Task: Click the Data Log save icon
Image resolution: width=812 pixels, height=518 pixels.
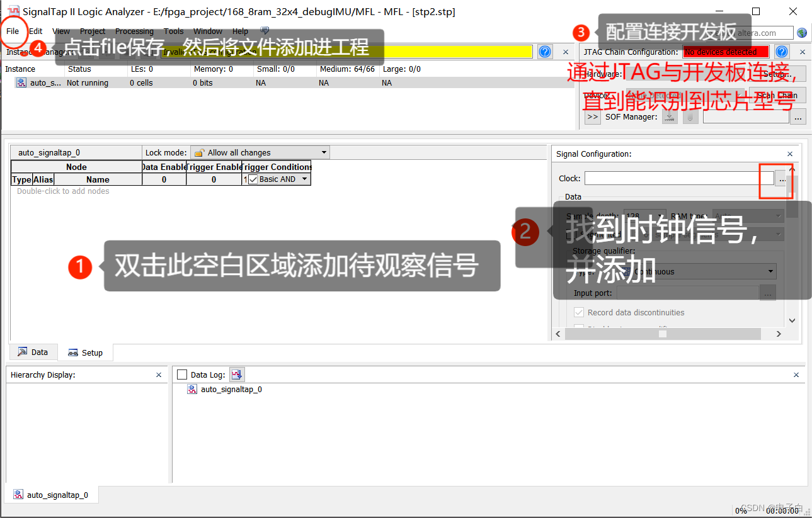Action: [237, 374]
